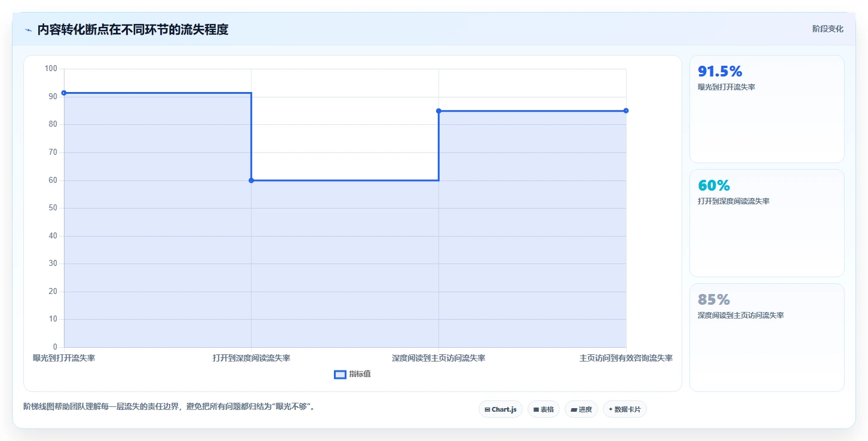The image size is (868, 441).
Task: Click the 60% value text
Action: click(x=714, y=185)
